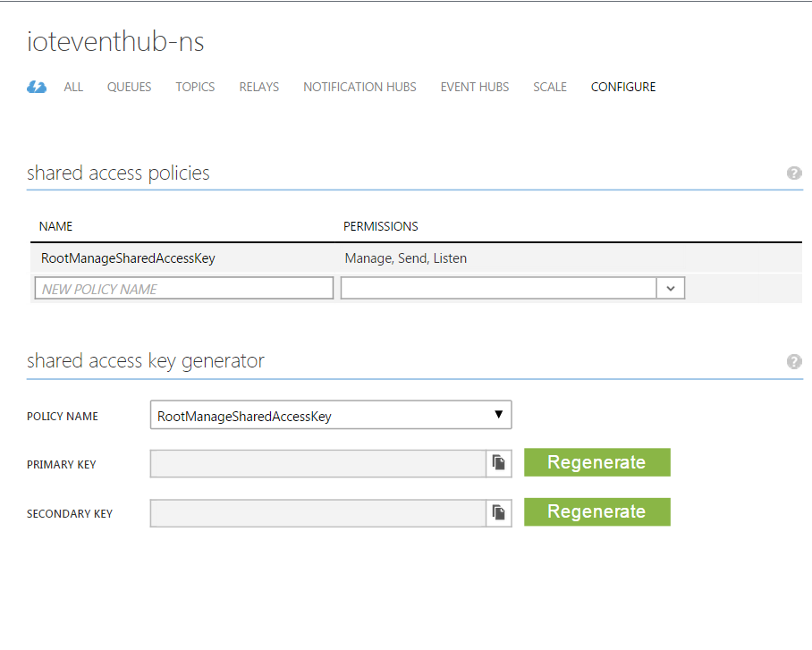Focus the PRIMARY KEY field
The width and height of the screenshot is (812, 650).
[318, 463]
